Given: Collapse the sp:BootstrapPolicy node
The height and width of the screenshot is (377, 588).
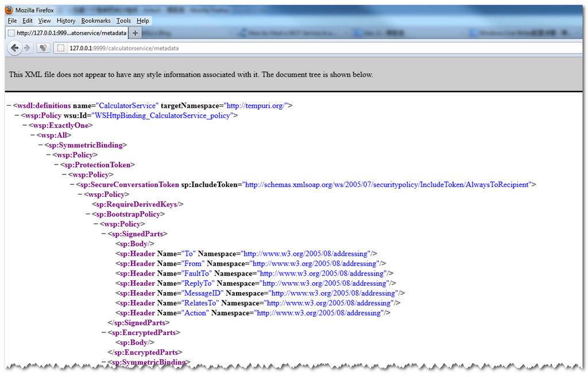Looking at the screenshot, I should coord(88,214).
